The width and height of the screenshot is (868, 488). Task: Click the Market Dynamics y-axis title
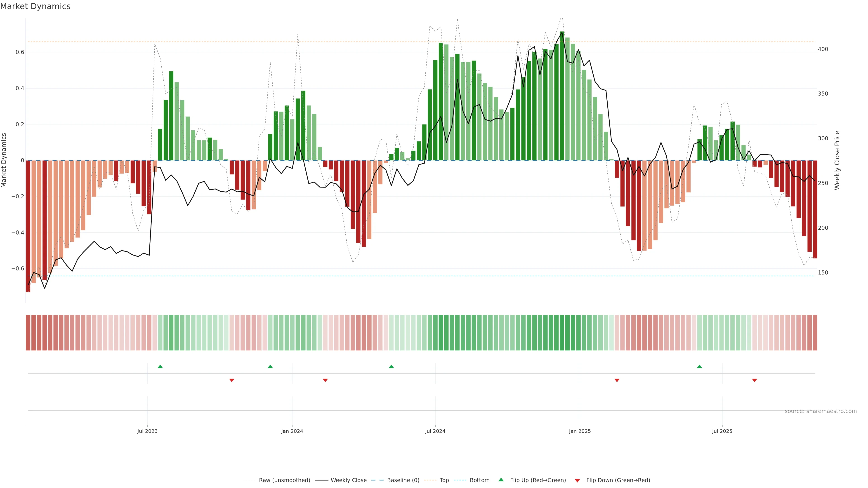point(4,160)
